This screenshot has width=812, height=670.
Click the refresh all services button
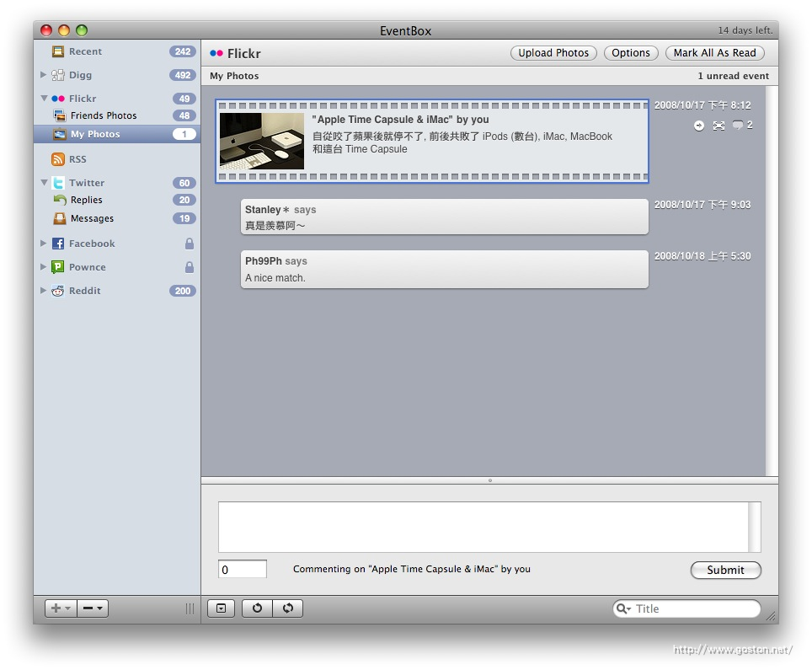(288, 608)
